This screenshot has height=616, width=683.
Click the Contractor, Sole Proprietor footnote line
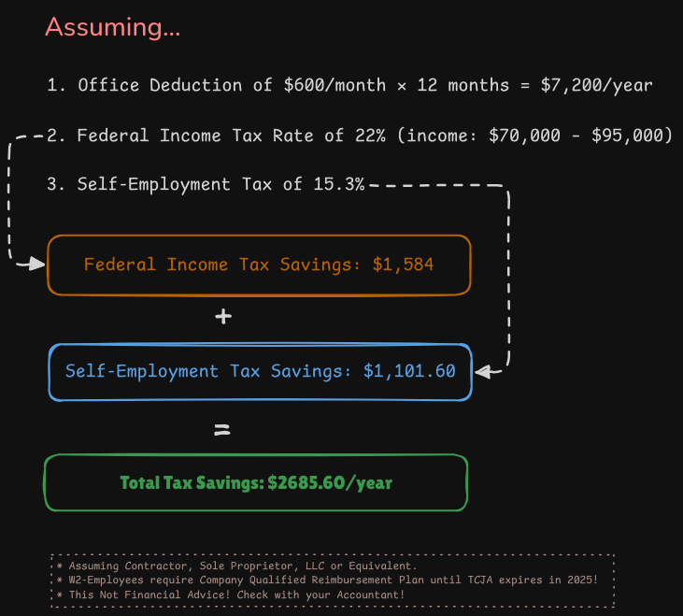click(x=237, y=566)
